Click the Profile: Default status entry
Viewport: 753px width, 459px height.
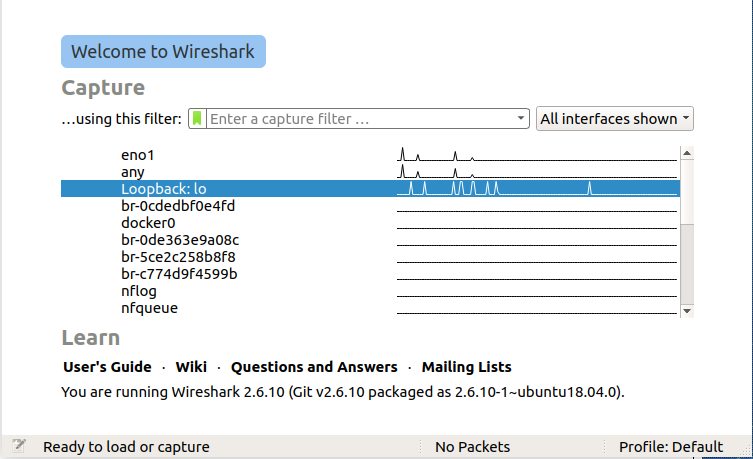[x=670, y=447]
